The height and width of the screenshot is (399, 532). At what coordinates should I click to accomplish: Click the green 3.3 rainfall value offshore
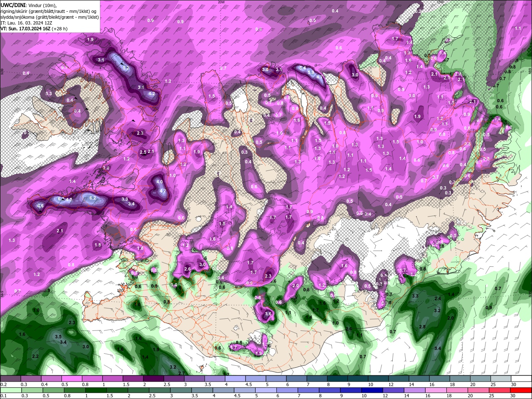click(415, 296)
